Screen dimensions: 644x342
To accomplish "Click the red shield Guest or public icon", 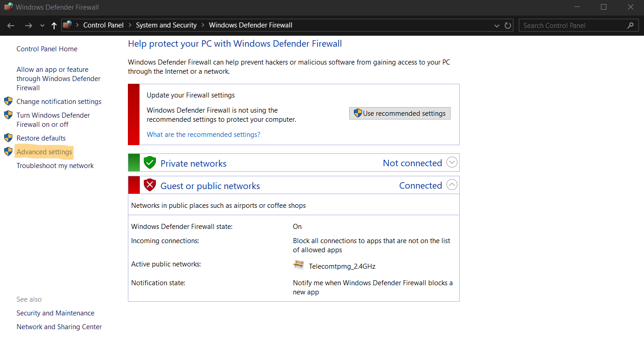I will (x=150, y=185).
